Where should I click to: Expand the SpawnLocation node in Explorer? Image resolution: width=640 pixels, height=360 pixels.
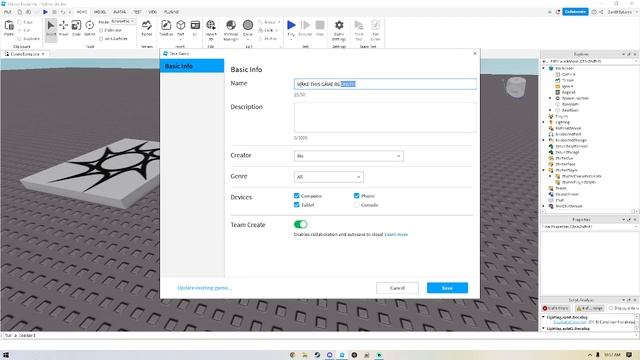point(550,98)
